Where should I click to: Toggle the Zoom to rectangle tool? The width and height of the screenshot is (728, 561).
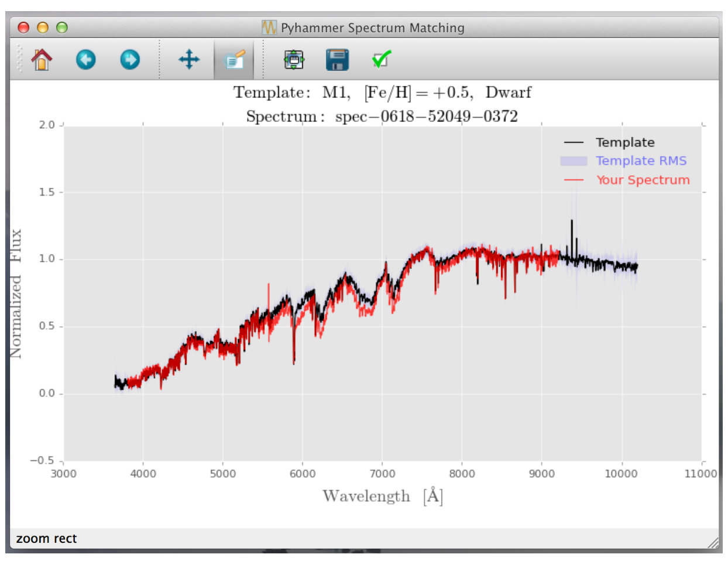coord(234,60)
